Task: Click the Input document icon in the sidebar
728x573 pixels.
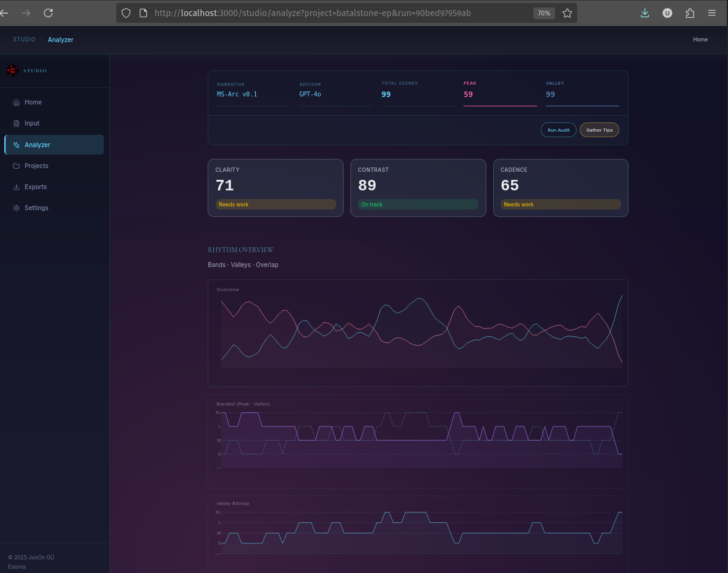Action: click(16, 123)
